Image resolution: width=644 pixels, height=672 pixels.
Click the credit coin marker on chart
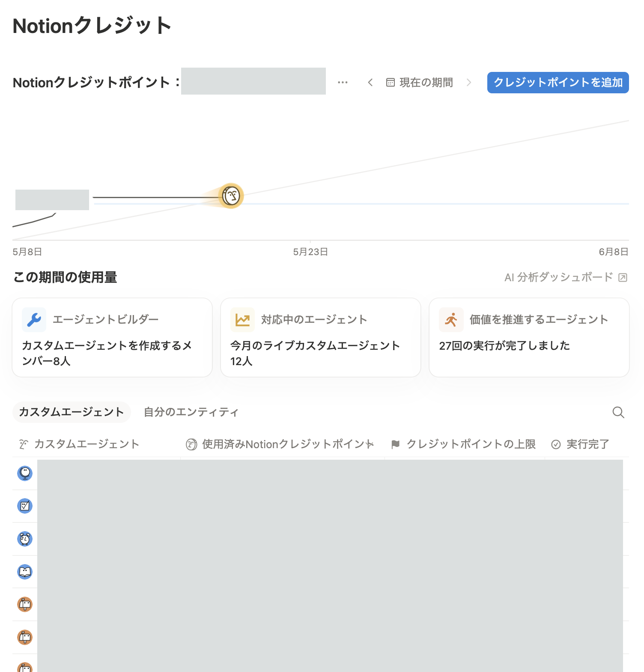(231, 196)
